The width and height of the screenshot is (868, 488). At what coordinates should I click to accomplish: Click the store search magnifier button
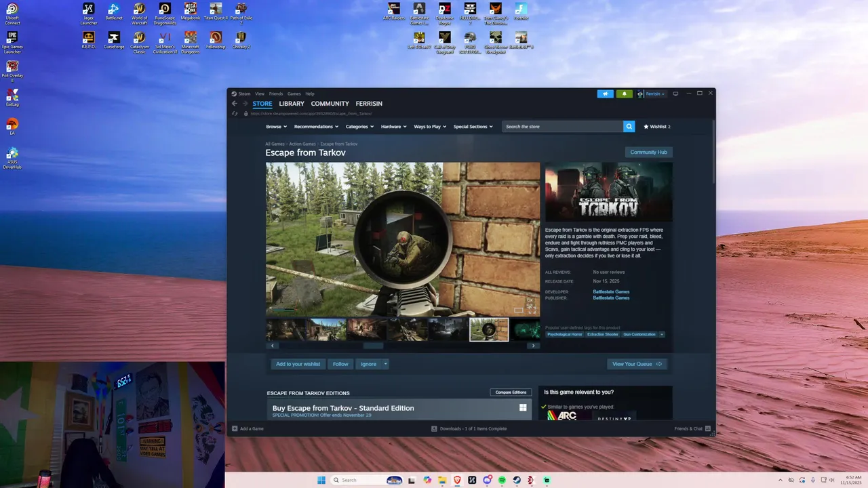[629, 127]
